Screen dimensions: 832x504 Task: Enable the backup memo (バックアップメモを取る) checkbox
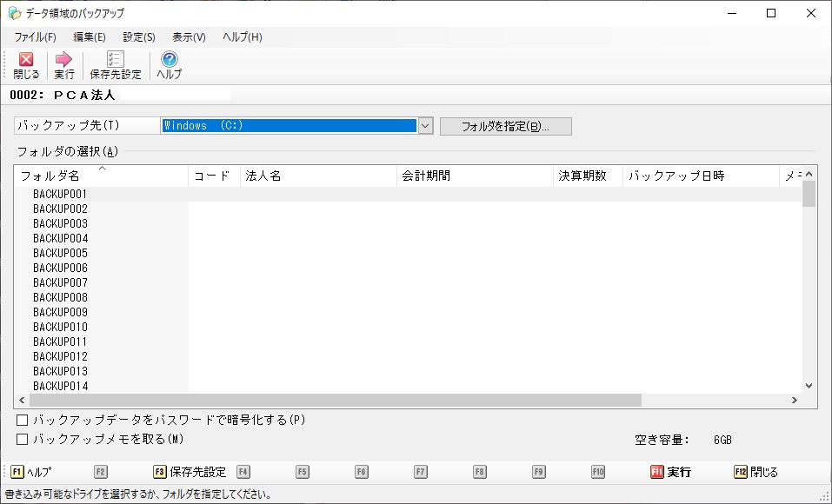pos(23,439)
